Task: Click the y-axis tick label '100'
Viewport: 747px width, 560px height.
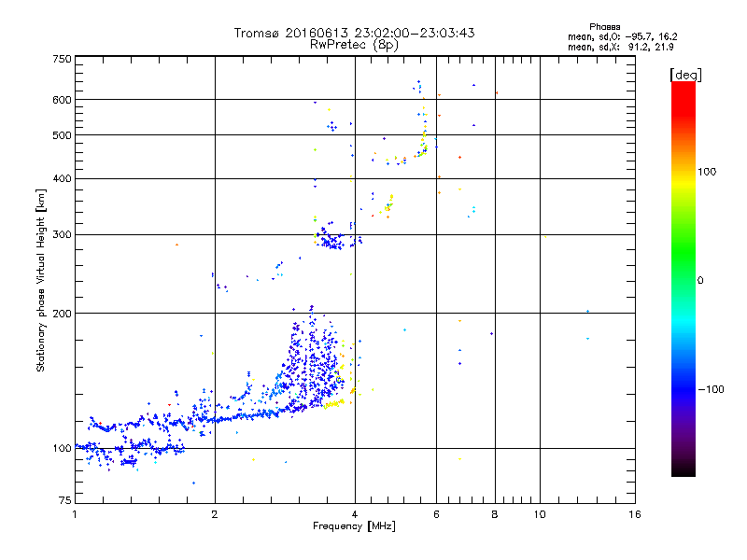Action: 62,448
